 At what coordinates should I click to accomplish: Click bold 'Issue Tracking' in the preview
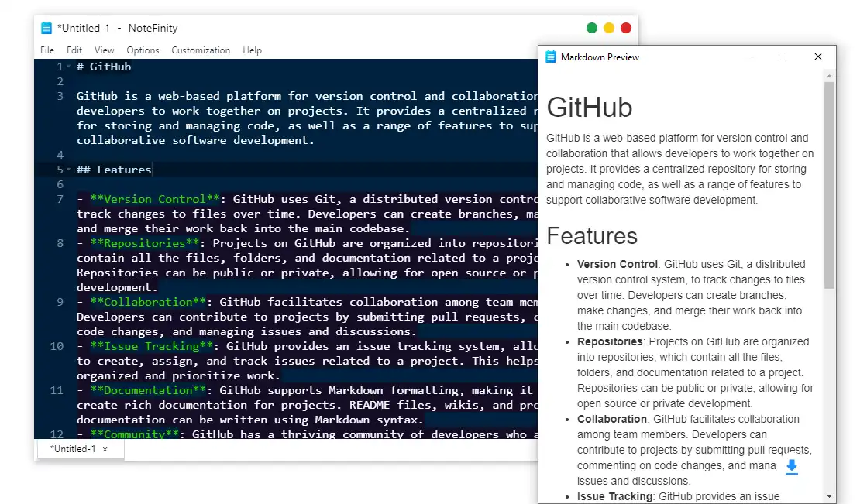(x=615, y=496)
